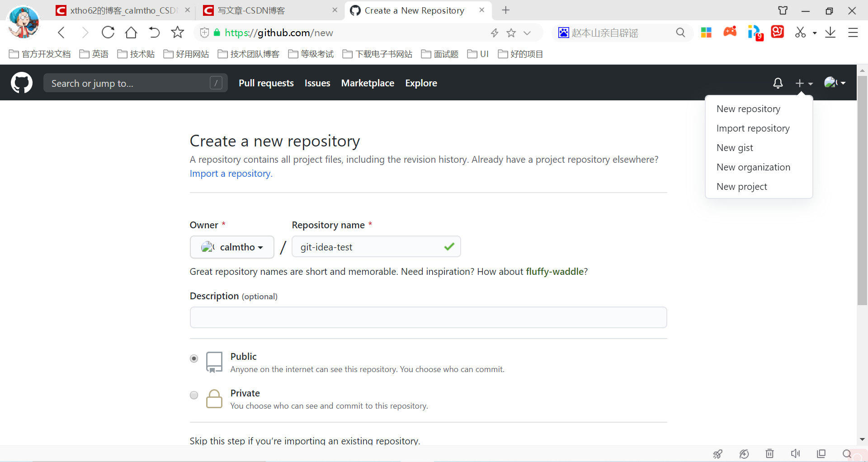Click the star inside address bar
Viewport: 868px width, 462px height.
click(511, 33)
